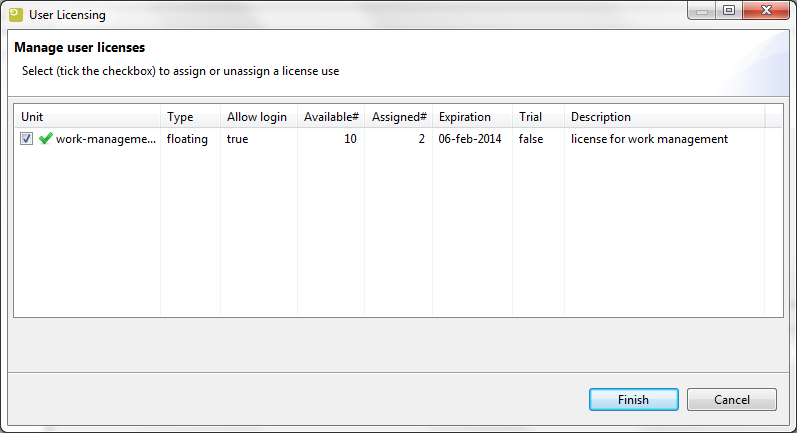
Task: Sort by Assigned# column header
Action: tap(399, 117)
